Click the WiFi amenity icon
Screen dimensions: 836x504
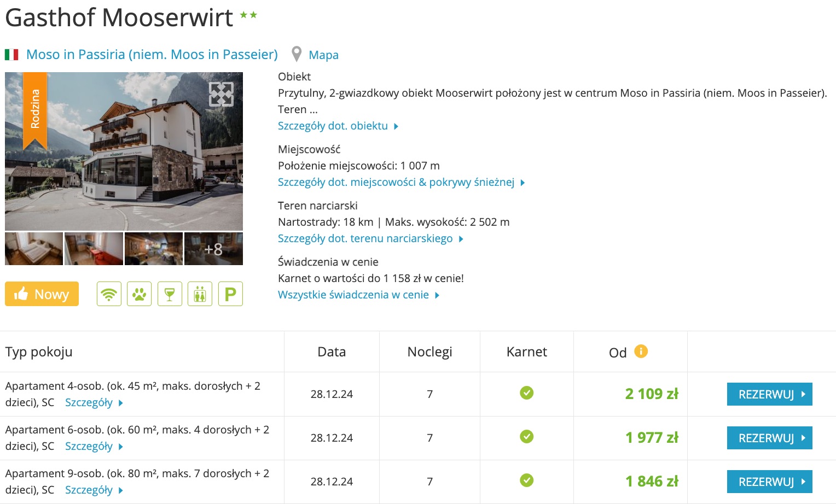tap(109, 294)
